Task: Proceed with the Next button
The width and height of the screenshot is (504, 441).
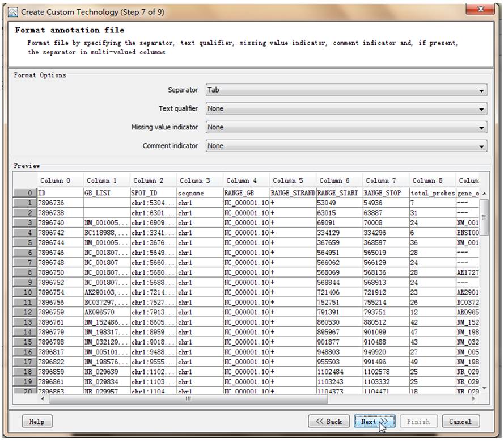Action: click(x=374, y=422)
